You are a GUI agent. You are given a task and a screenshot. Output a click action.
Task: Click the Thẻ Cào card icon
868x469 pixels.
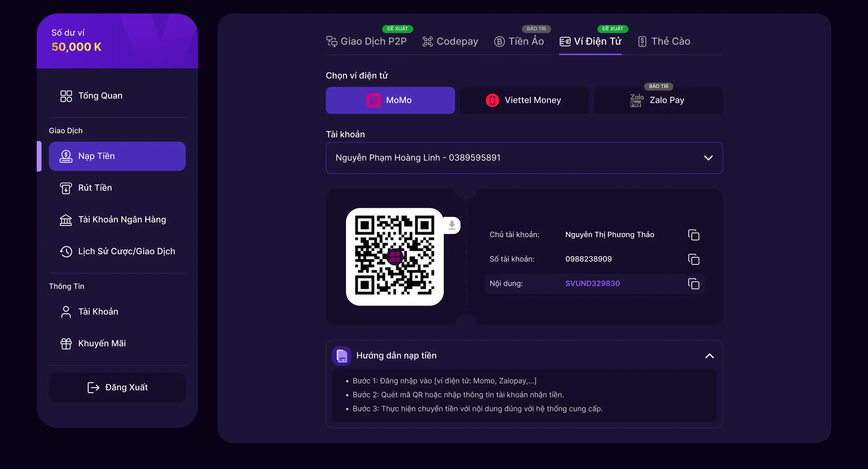(642, 41)
